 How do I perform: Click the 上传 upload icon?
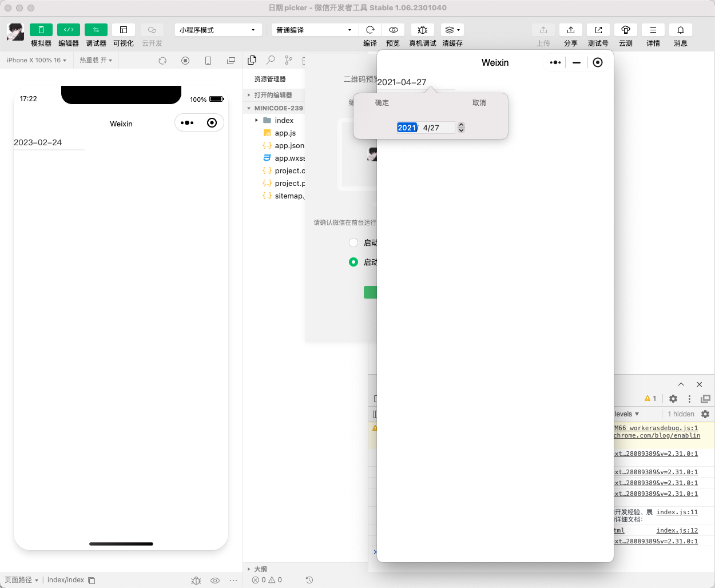pyautogui.click(x=543, y=30)
